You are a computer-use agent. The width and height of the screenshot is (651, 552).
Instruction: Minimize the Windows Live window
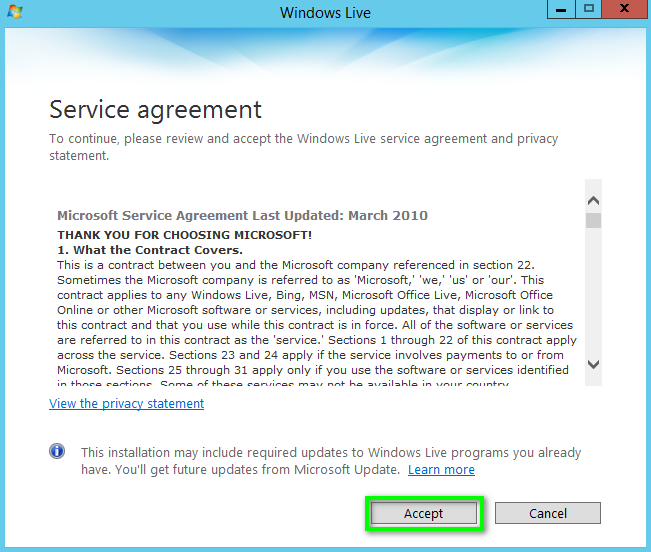tap(561, 9)
